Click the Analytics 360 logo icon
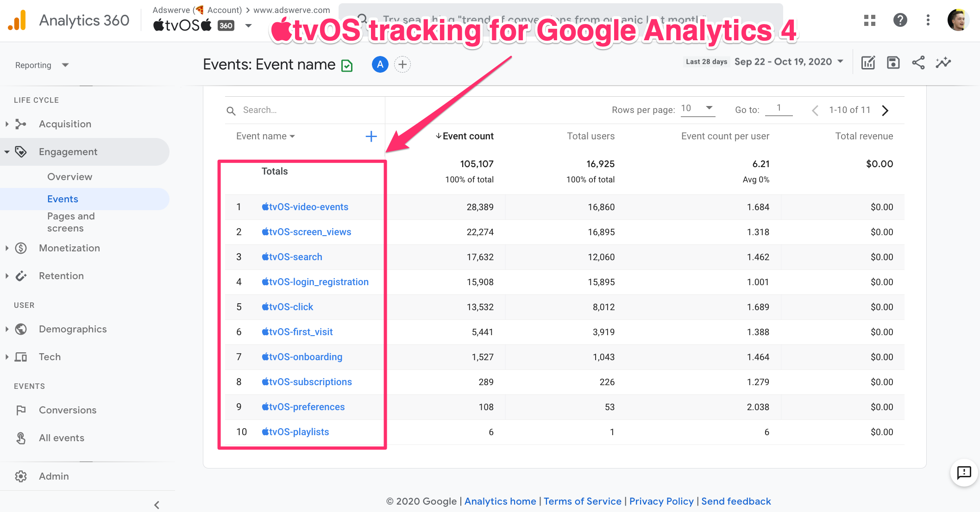 [17, 20]
